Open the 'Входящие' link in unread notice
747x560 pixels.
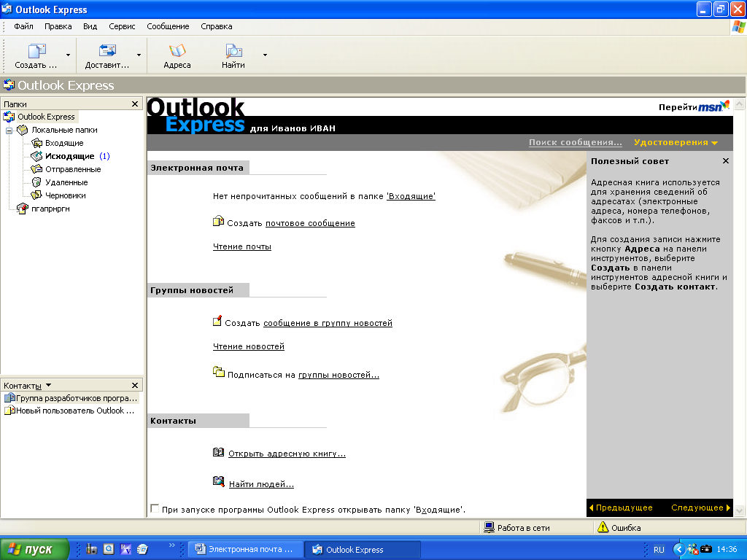[411, 196]
